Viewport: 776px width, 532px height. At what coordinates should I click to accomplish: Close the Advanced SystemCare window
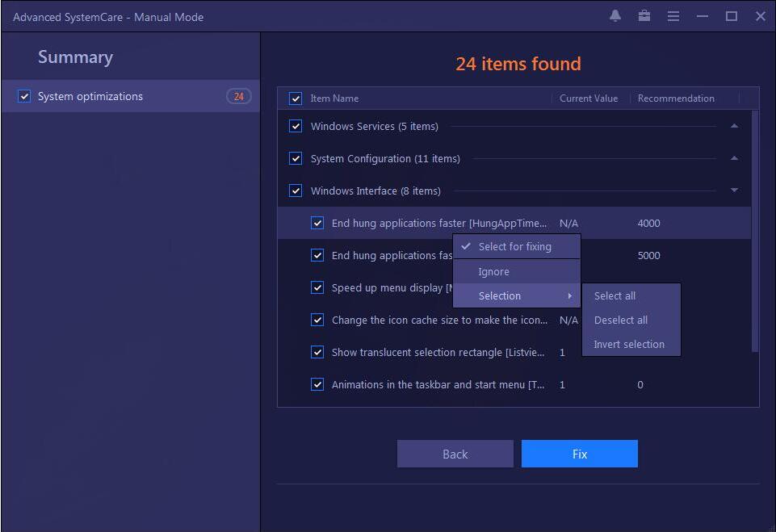[761, 16]
